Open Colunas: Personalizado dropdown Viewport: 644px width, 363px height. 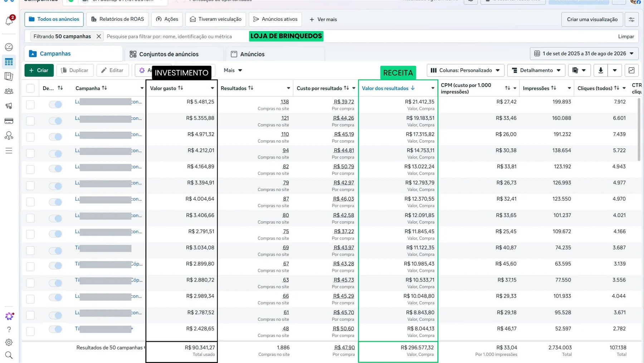click(x=465, y=70)
